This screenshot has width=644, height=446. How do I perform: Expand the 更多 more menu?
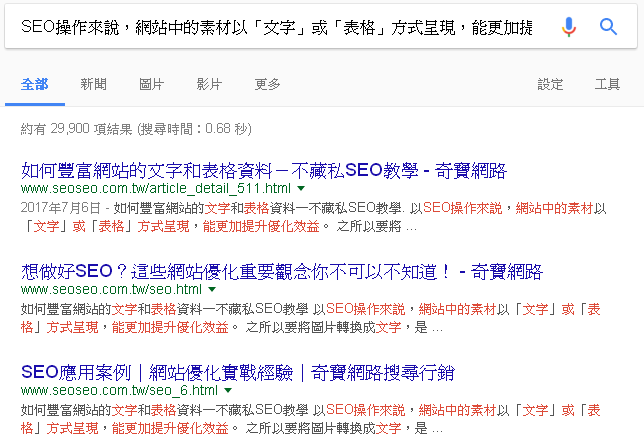click(267, 84)
